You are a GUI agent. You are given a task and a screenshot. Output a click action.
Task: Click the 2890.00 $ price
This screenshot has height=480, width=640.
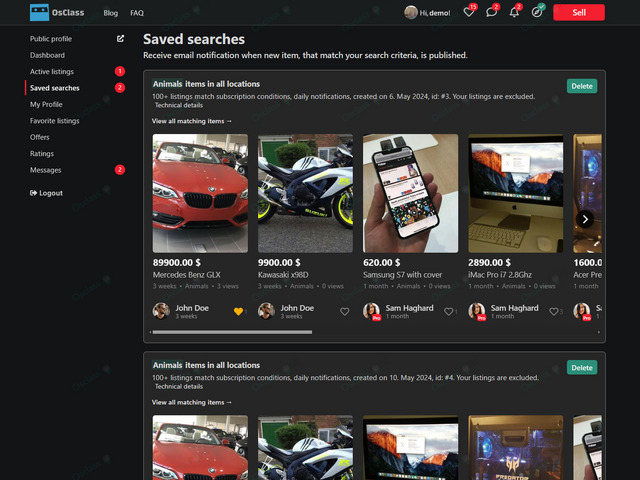coord(489,262)
